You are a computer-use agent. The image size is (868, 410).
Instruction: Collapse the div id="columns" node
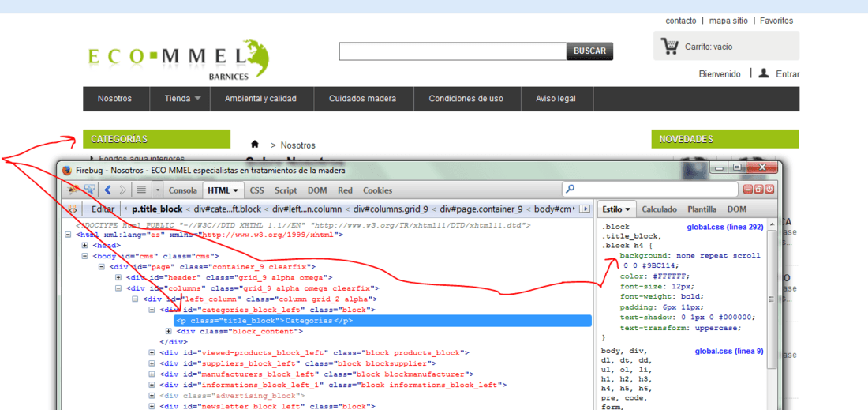[118, 288]
